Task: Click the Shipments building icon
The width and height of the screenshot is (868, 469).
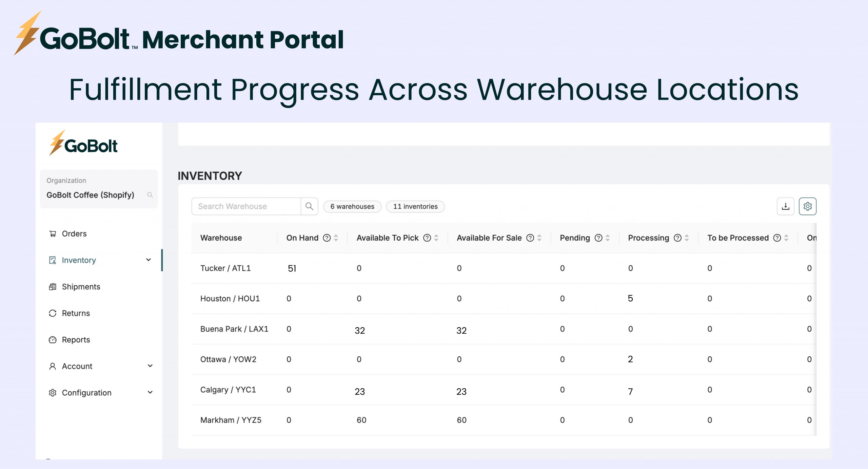Action: click(53, 286)
